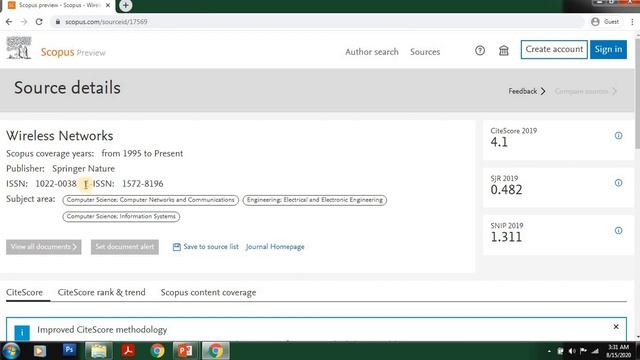This screenshot has width=640, height=360.
Task: Reload the page
Action: 39,22
